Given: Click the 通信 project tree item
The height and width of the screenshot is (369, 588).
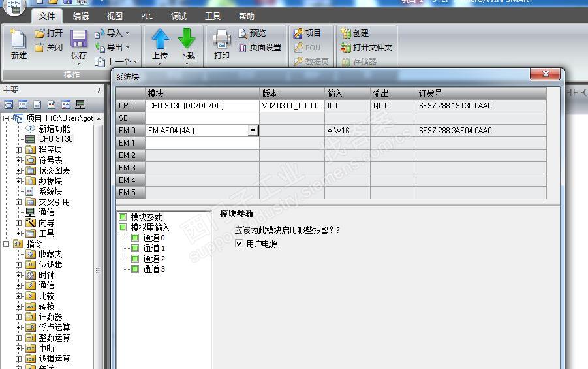Looking at the screenshot, I should pyautogui.click(x=46, y=212).
